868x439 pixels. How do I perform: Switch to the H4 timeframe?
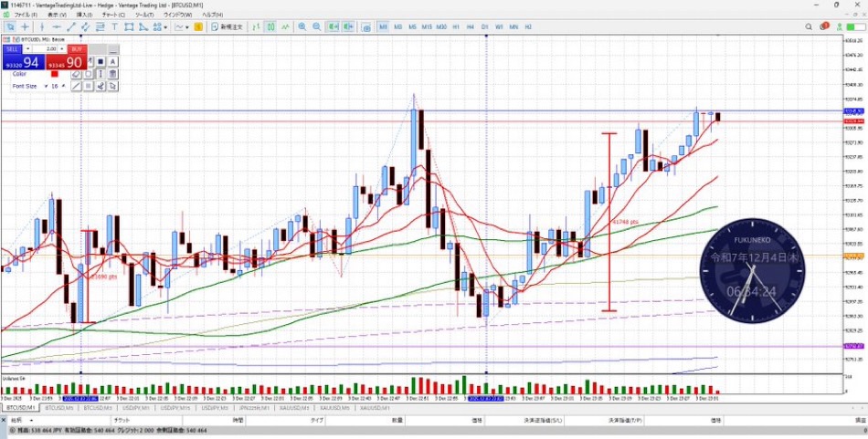470,27
